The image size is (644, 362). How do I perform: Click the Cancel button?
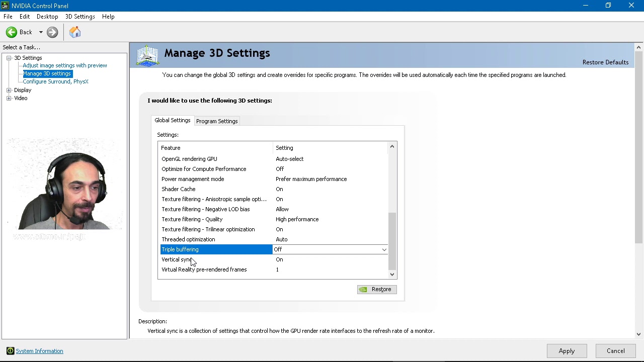pyautogui.click(x=615, y=351)
